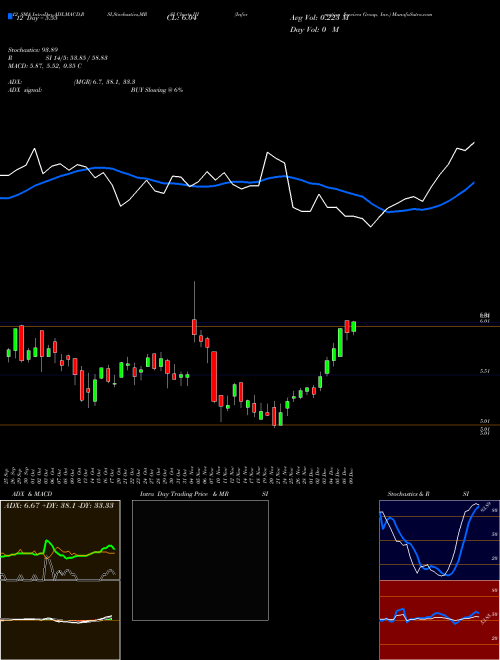Select the 'CL: 6.04' closing price text
Viewport: 500px width, 660px height.
click(x=182, y=18)
